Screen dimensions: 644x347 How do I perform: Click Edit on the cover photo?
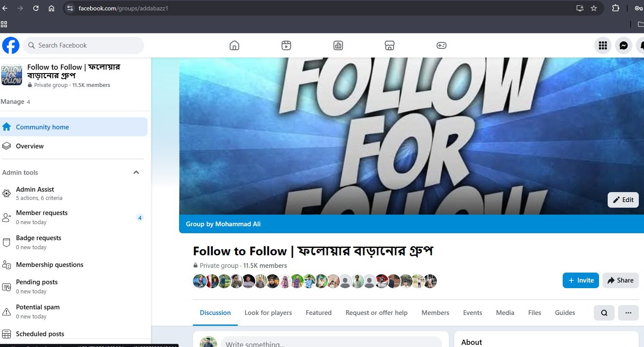[623, 200]
